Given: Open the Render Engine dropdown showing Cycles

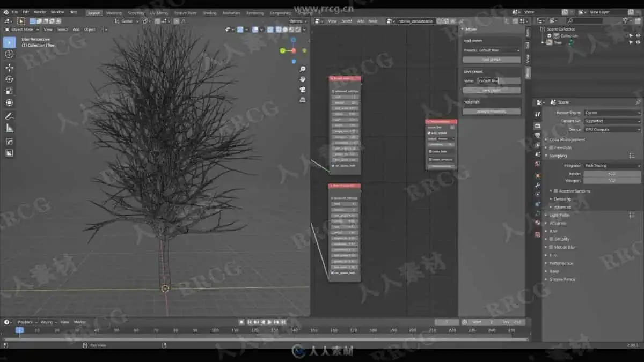Looking at the screenshot, I should [612, 113].
